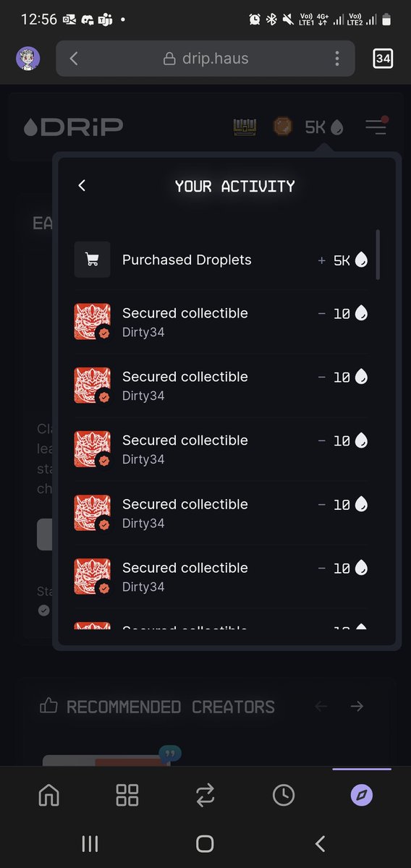Image resolution: width=411 pixels, height=868 pixels.
Task: Open the browser profile avatar
Action: point(28,59)
